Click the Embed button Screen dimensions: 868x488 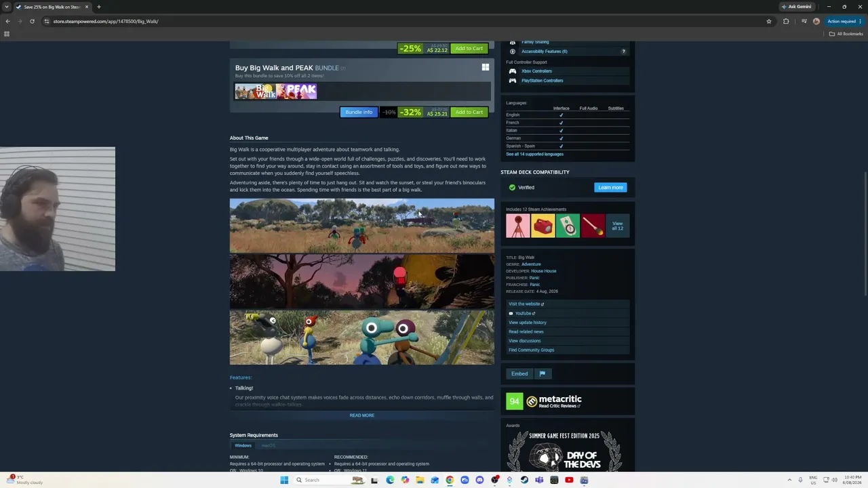click(x=519, y=374)
